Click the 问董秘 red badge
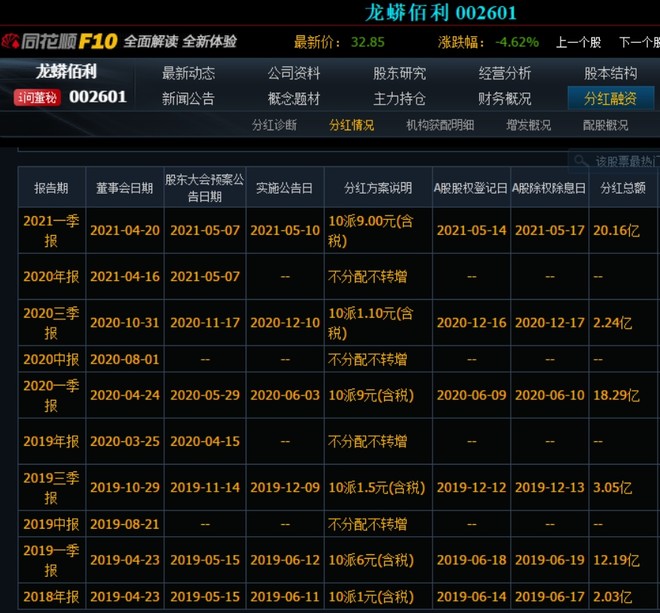The width and height of the screenshot is (660, 613). 37,97
